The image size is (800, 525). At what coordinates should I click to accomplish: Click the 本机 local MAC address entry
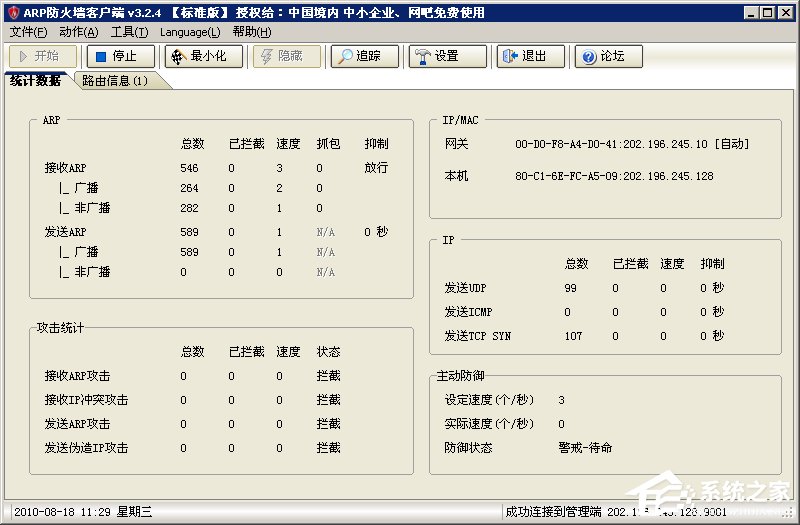point(614,176)
